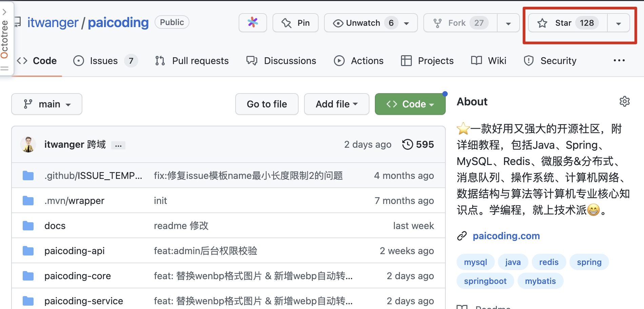Open the 'readme 修改' commit message
The image size is (644, 309).
coord(181,226)
